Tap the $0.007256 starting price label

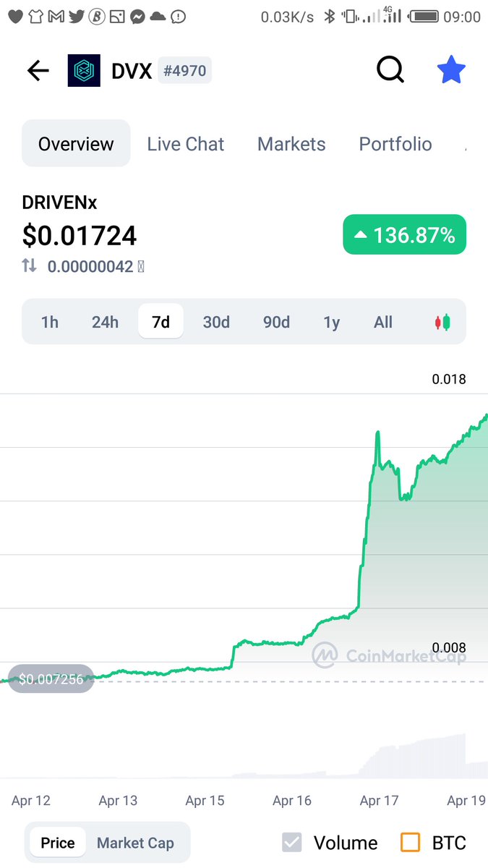coord(51,679)
